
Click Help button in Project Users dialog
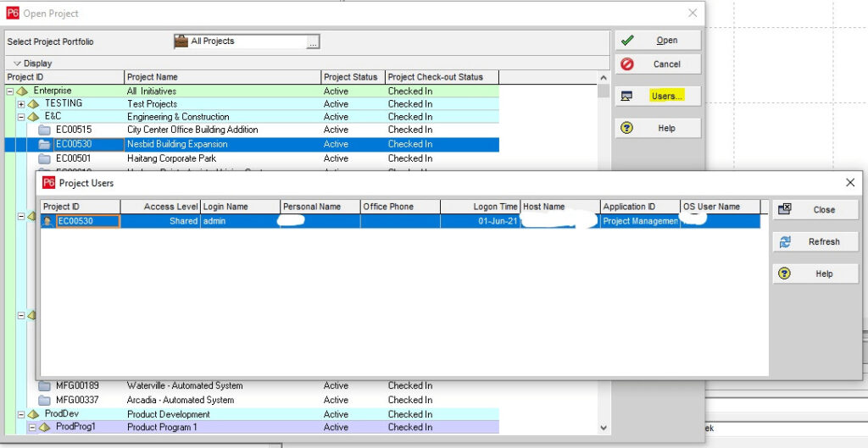815,274
